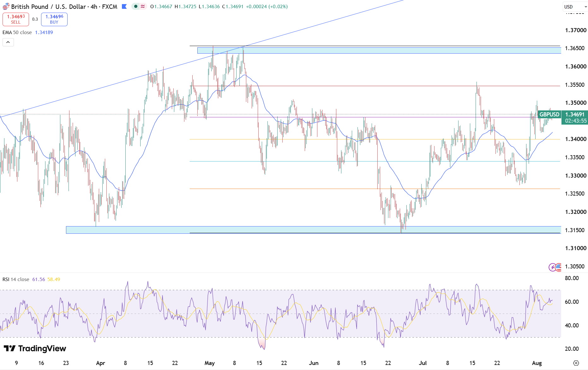Click the FXCM exchange label

tap(110, 7)
